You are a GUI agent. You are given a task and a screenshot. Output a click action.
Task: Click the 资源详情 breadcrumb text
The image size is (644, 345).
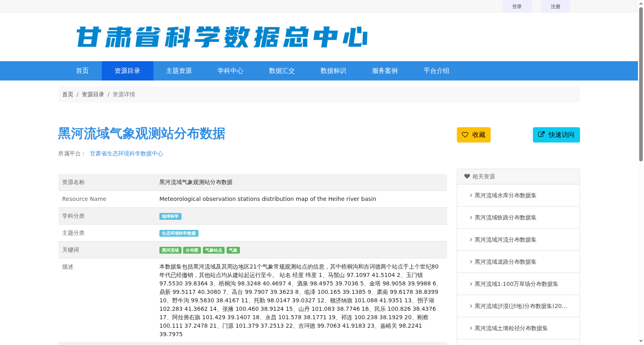click(x=124, y=94)
